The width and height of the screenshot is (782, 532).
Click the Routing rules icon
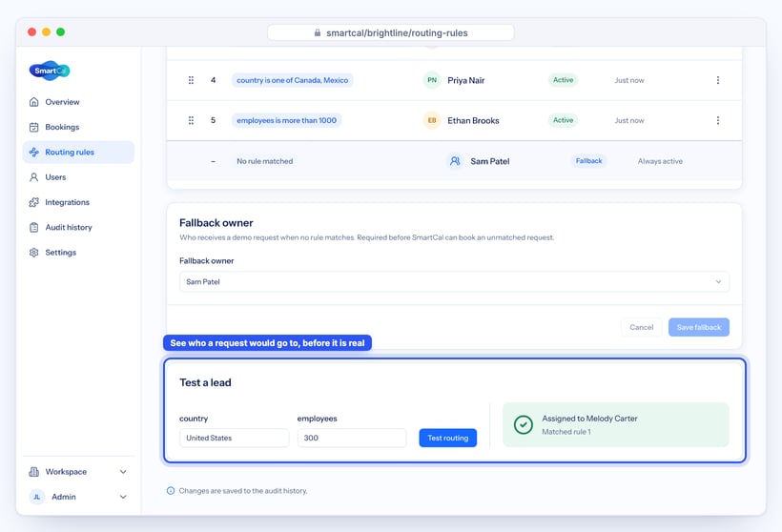tap(34, 153)
